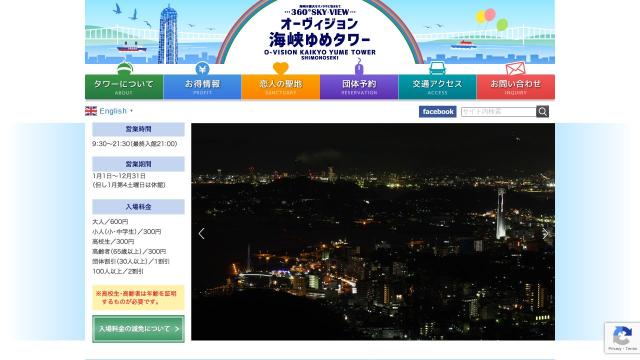Focus the site search input field
The image size is (640, 360).
tap(498, 111)
